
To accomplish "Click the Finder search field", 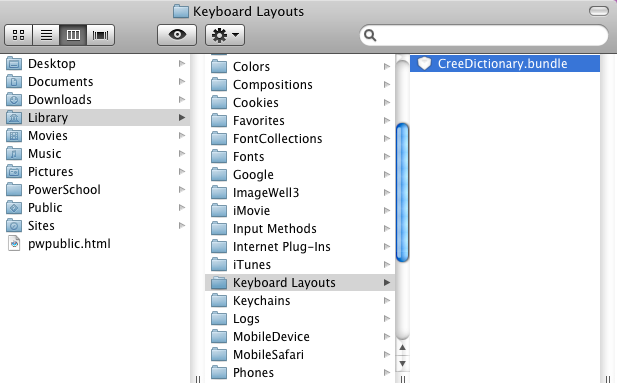I will coord(484,35).
